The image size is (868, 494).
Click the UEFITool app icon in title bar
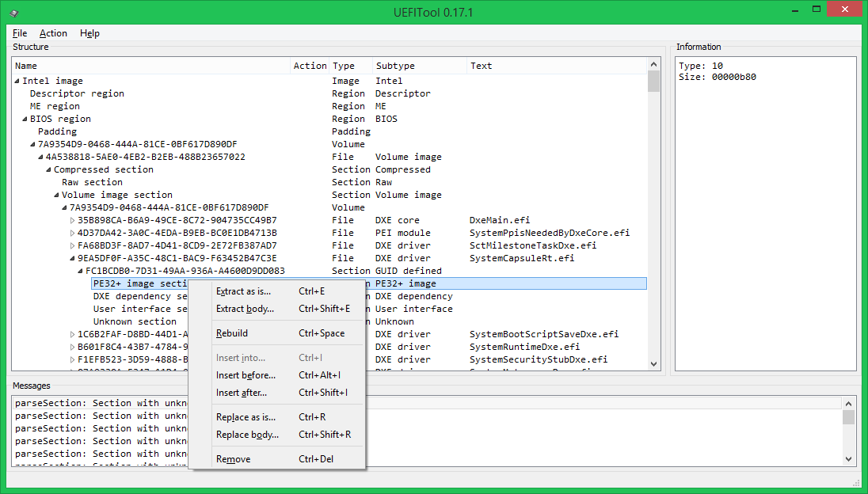coord(14,12)
